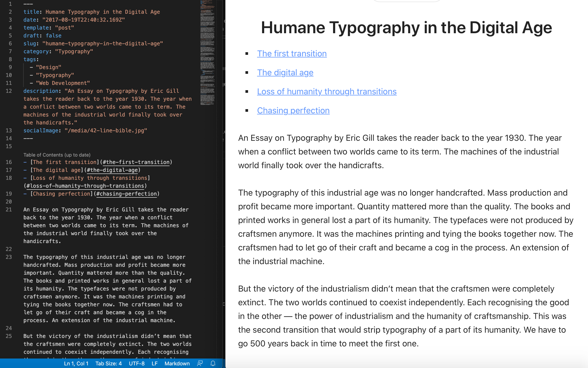Place cursor on the date value line

83,20
